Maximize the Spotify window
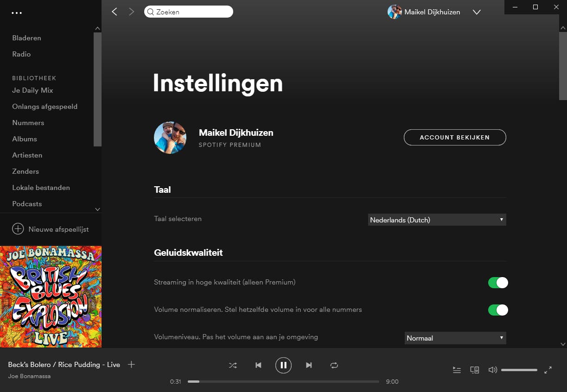Image resolution: width=567 pixels, height=392 pixels. point(535,7)
